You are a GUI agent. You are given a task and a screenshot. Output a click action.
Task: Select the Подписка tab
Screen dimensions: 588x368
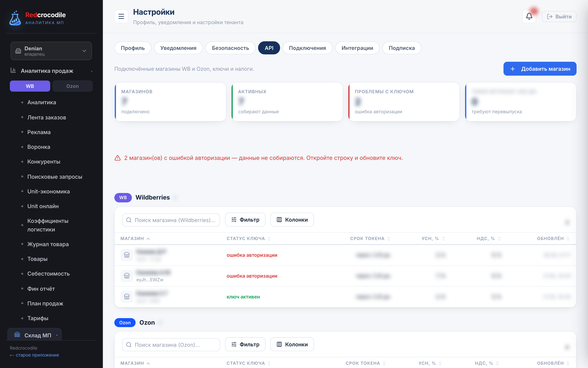point(402,48)
